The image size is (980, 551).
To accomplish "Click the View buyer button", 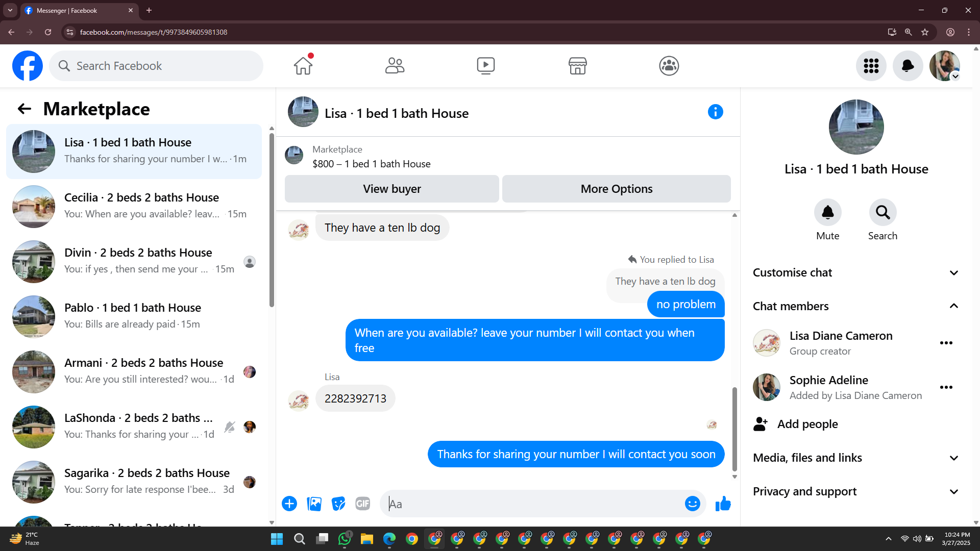I will (391, 189).
